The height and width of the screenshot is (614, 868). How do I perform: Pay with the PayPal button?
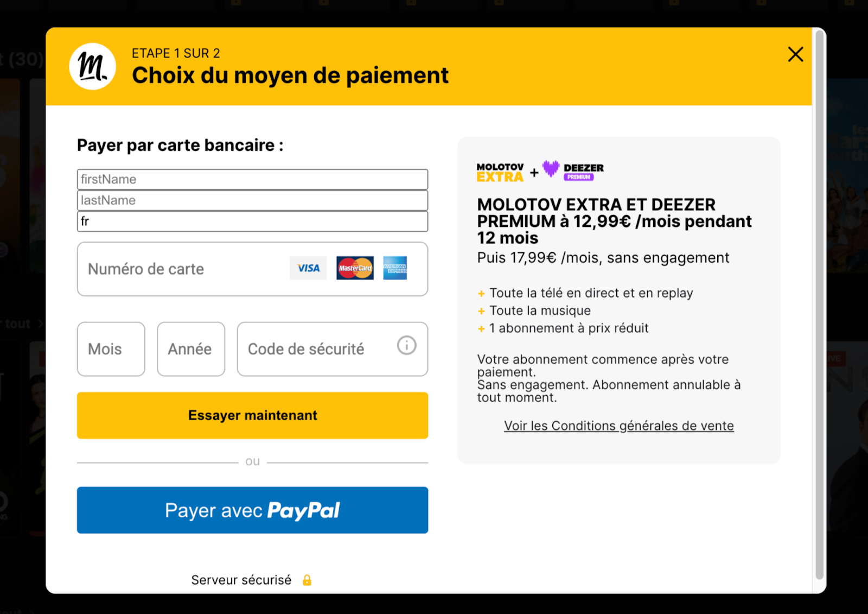pos(252,510)
